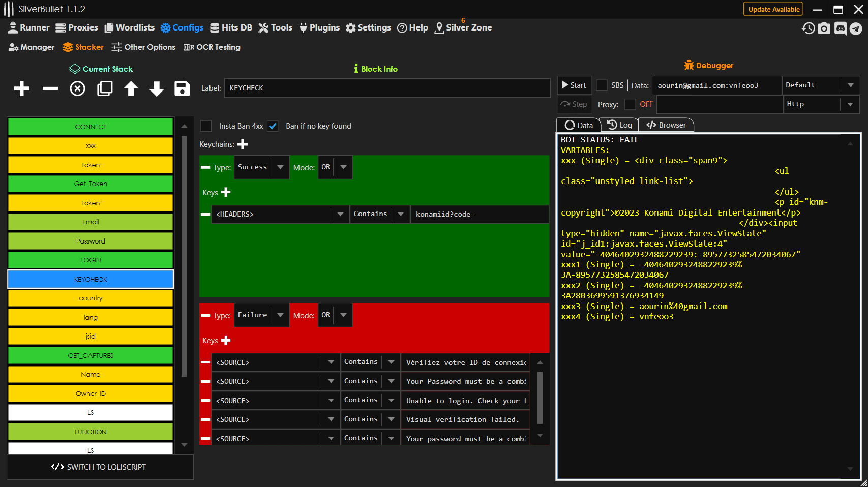
Task: Add a new block to the stack
Action: pos(21,88)
